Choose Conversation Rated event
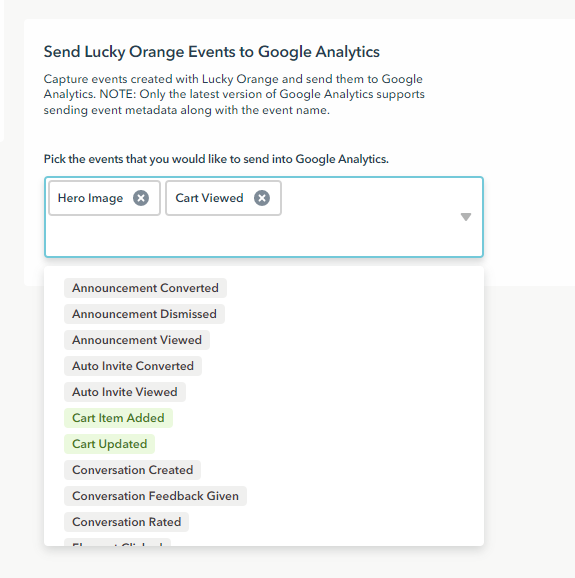 coord(126,522)
